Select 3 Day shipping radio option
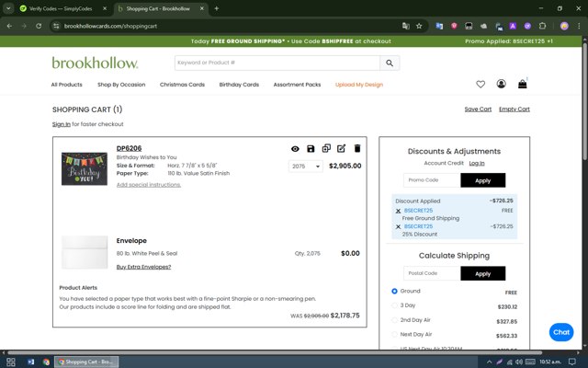This screenshot has width=588, height=368. click(394, 305)
